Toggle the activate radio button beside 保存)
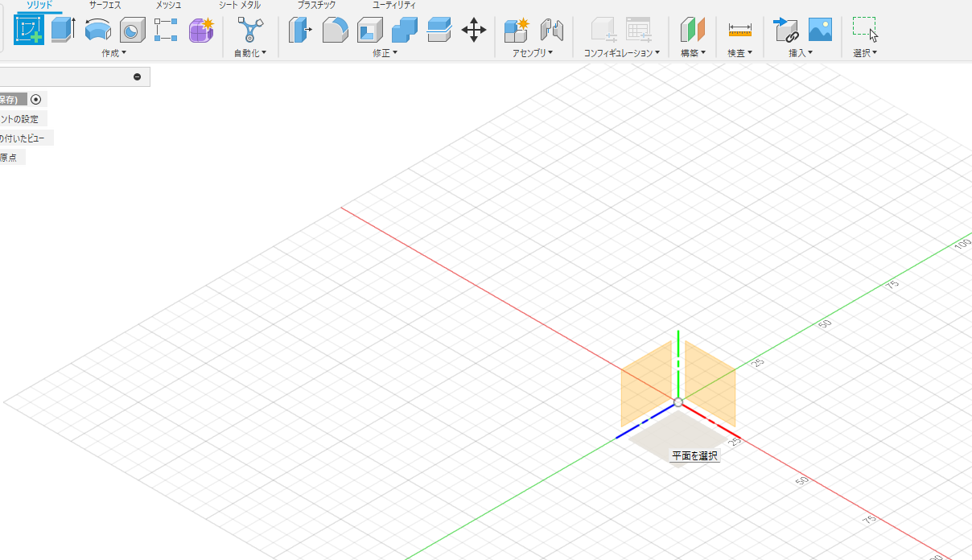This screenshot has width=972, height=560. 35,99
